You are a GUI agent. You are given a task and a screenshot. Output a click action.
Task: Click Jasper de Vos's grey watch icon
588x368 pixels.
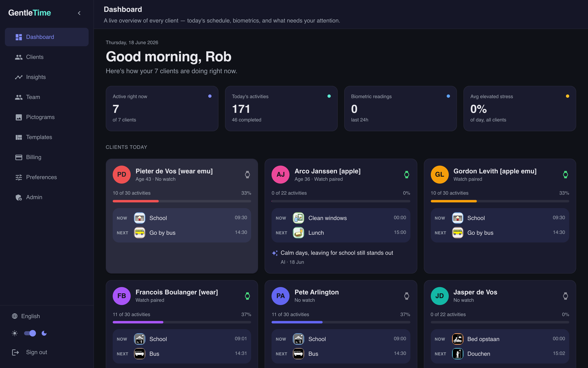point(565,296)
